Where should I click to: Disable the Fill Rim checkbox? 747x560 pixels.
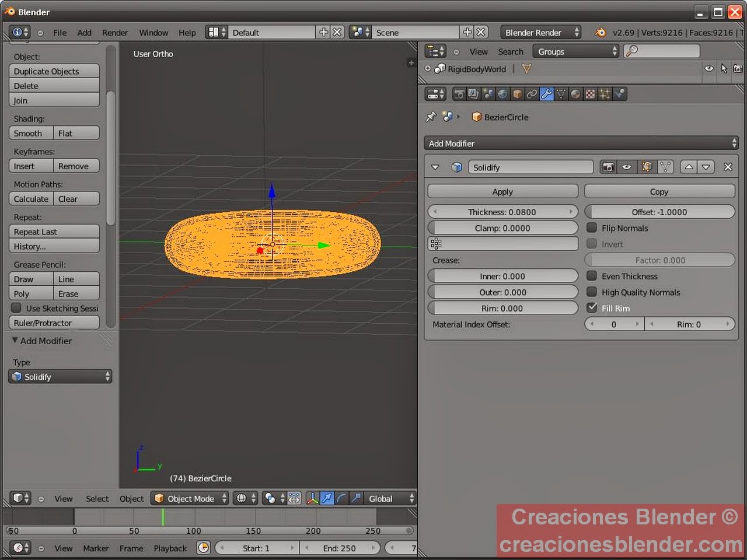click(593, 307)
